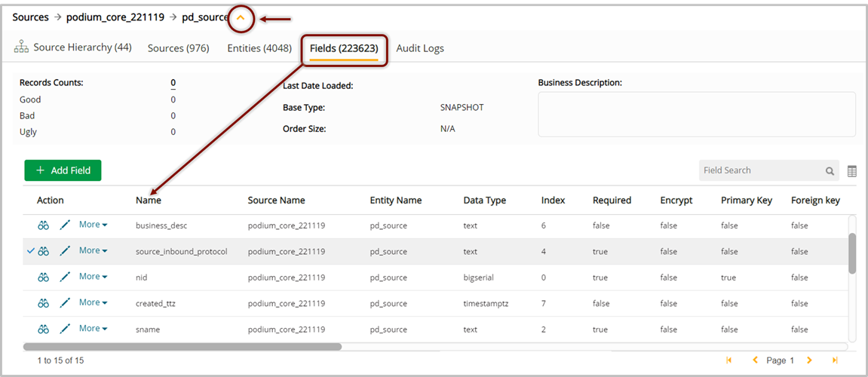Screen dimensions: 868x377
Task: Jump to the first page arrow
Action: [x=728, y=360]
